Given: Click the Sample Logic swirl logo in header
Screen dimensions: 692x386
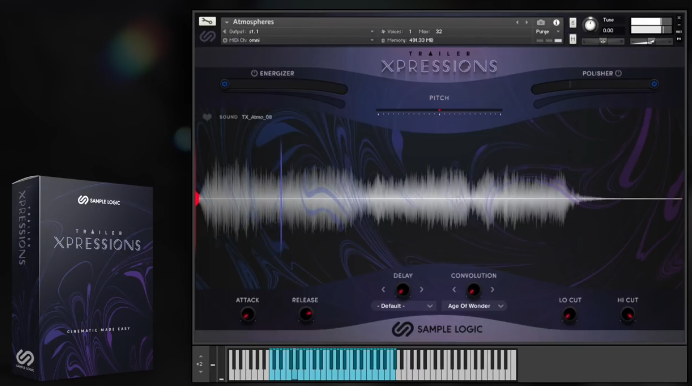Looking at the screenshot, I should (x=207, y=36).
